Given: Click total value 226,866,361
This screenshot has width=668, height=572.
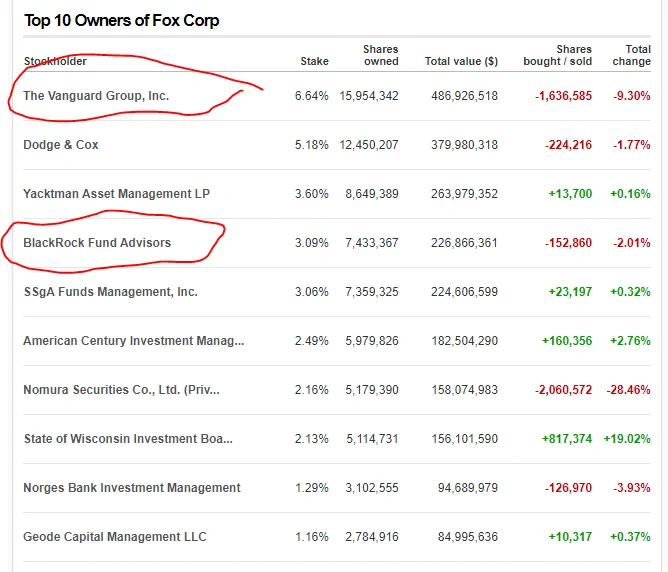Looking at the screenshot, I should pos(464,243).
